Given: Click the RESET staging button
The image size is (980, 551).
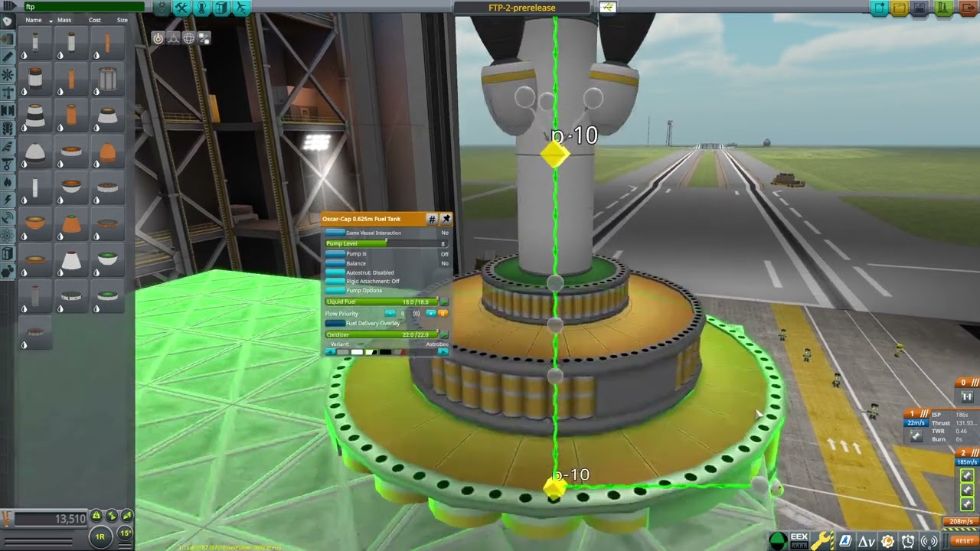Looking at the screenshot, I should click(x=964, y=541).
